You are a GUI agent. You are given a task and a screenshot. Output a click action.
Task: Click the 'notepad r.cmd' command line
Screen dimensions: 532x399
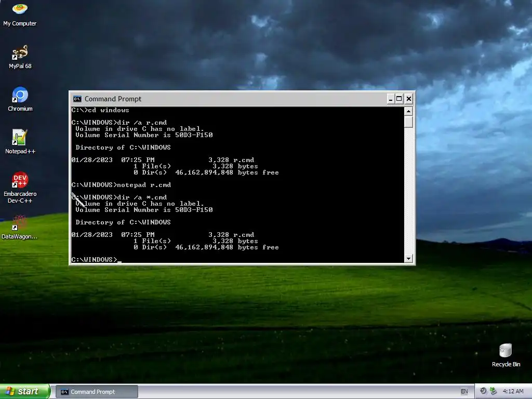pyautogui.click(x=121, y=185)
